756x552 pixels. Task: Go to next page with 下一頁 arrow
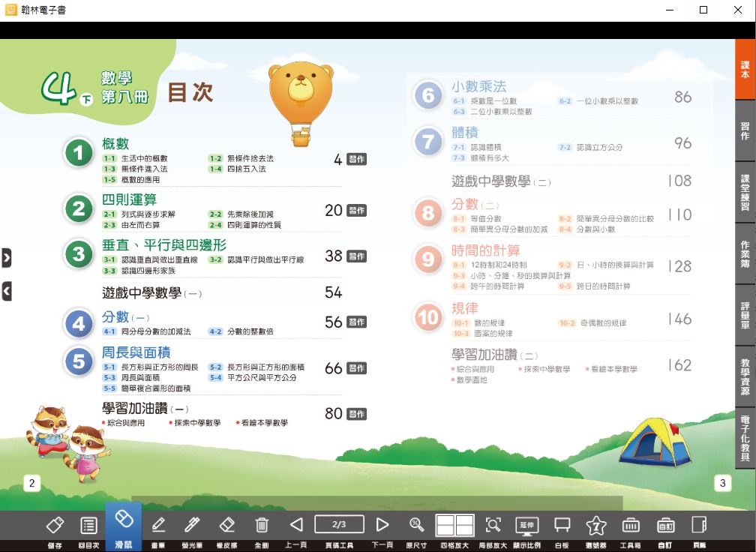[382, 524]
